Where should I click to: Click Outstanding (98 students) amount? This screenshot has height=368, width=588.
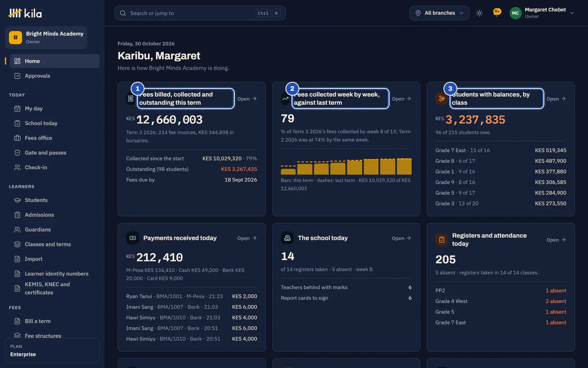(x=239, y=169)
